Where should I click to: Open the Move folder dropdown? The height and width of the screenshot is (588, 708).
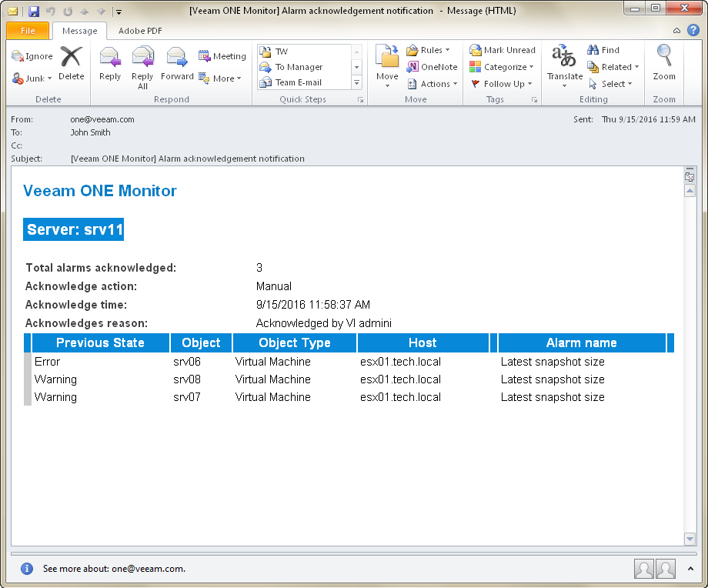click(387, 66)
